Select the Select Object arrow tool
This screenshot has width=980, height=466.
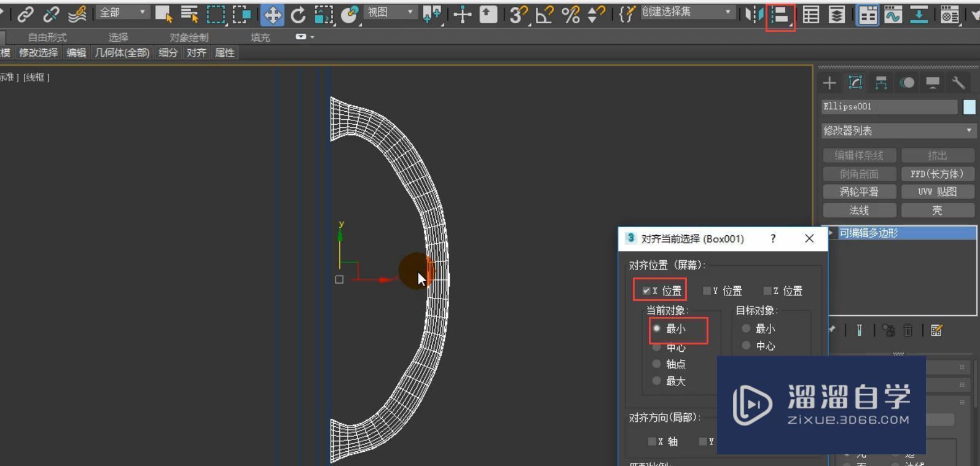163,14
